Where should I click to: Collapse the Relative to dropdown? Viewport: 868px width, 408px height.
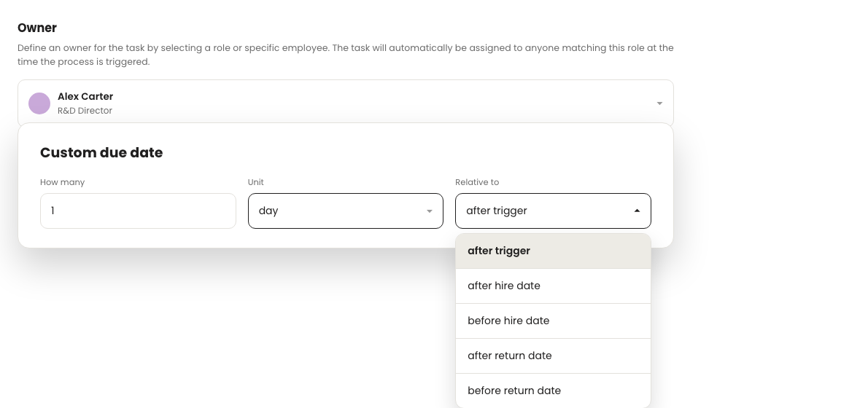tap(553, 211)
